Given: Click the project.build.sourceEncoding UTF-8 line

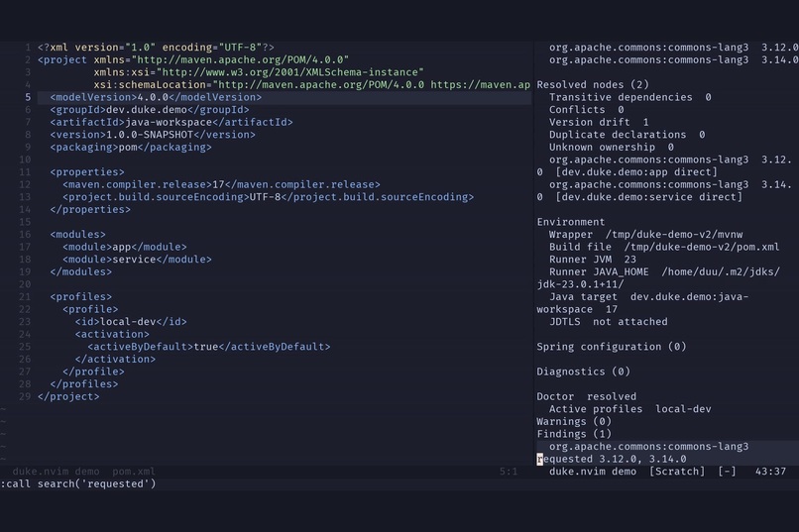Looking at the screenshot, I should click(x=268, y=197).
